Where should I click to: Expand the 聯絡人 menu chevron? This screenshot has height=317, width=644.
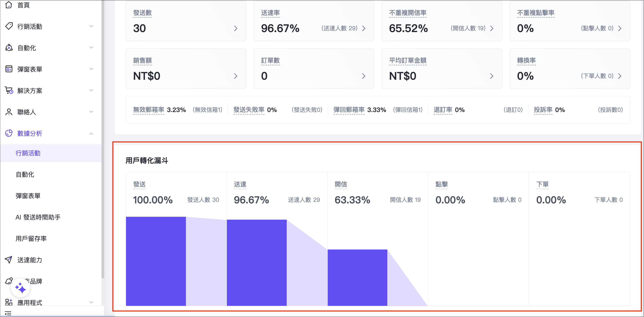[x=91, y=112]
